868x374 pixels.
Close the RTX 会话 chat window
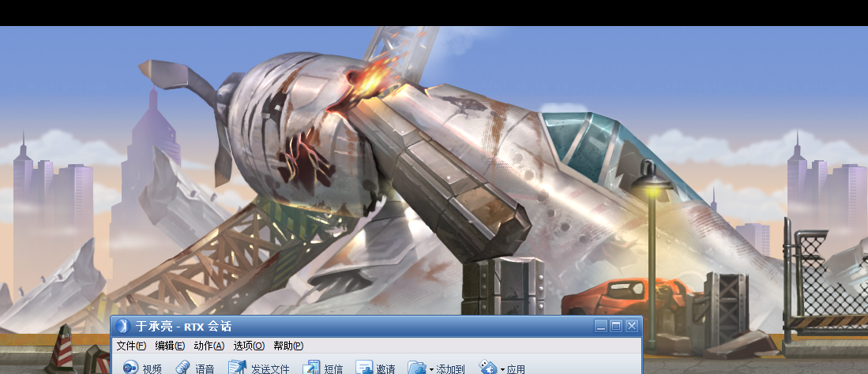pos(631,326)
